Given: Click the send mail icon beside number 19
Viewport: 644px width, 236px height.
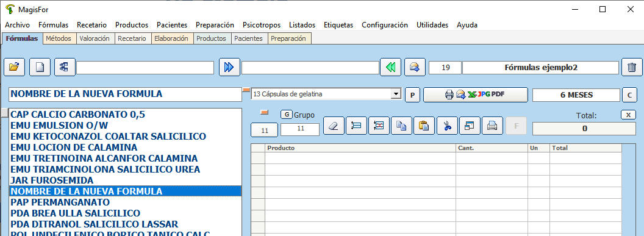Looking at the screenshot, I should pyautogui.click(x=415, y=67).
